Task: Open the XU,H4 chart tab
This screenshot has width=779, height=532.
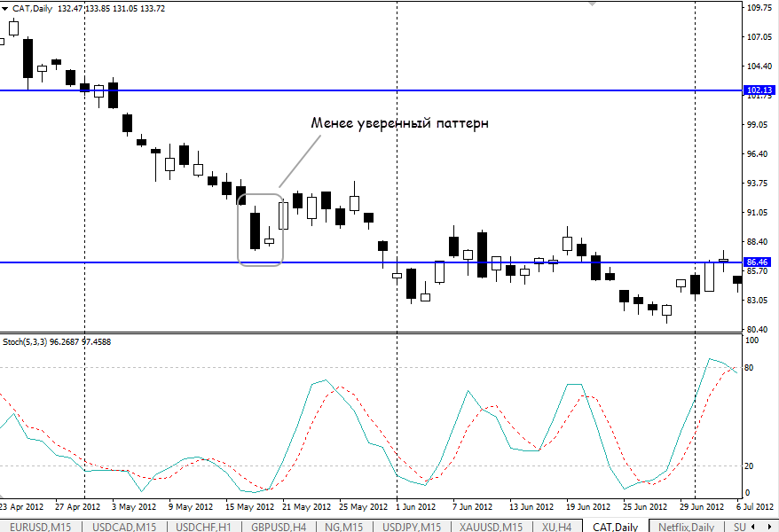Action: pos(555,527)
